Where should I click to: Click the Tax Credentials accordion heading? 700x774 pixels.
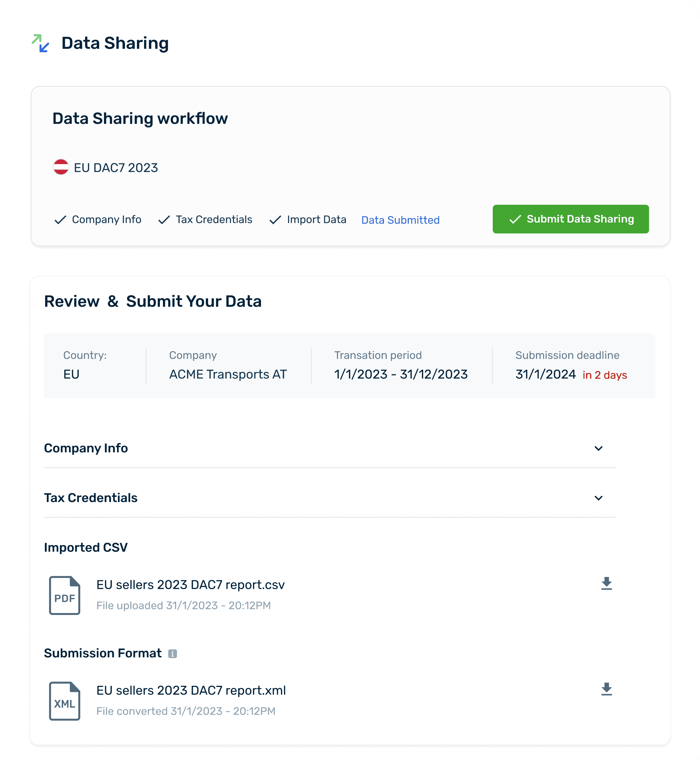click(x=90, y=497)
